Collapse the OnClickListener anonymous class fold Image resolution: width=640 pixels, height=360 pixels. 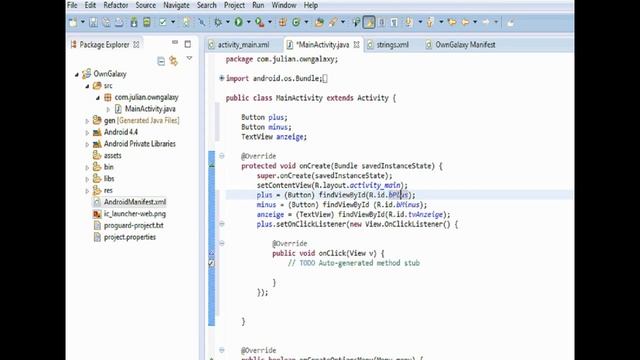pos(222,224)
